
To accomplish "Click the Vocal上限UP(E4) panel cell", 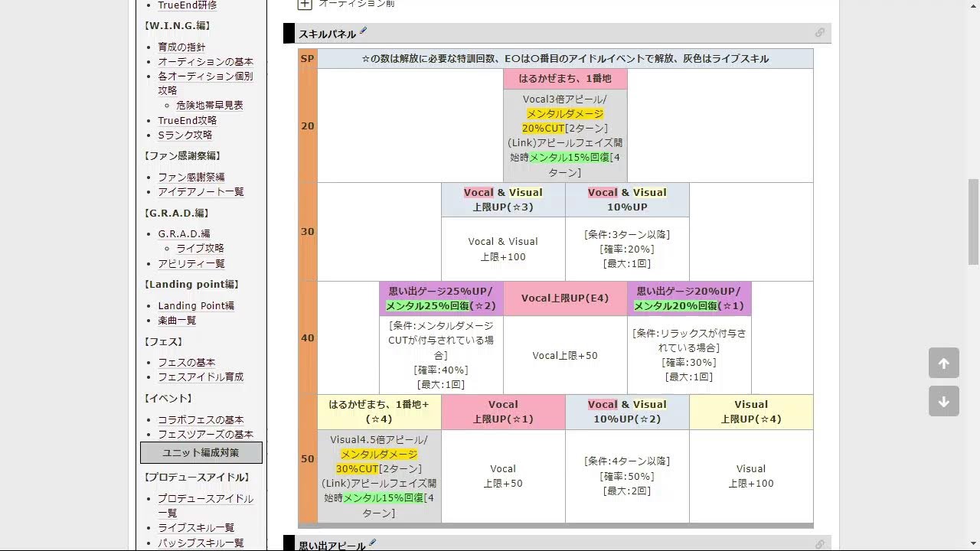I will [565, 298].
